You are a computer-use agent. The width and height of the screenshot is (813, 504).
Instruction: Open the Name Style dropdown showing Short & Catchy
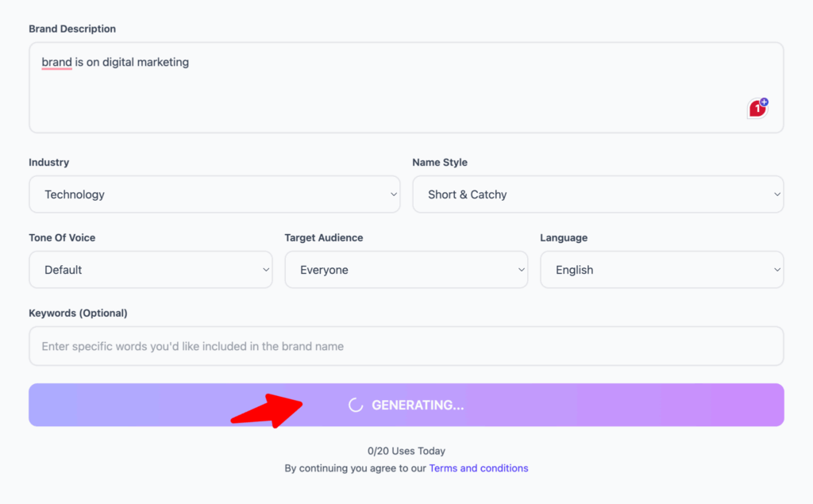[x=597, y=194]
